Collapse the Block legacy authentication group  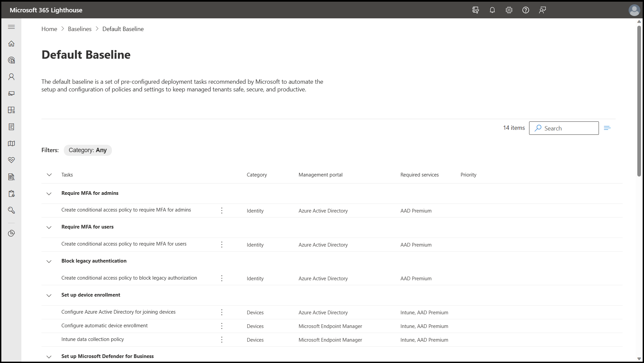click(49, 261)
